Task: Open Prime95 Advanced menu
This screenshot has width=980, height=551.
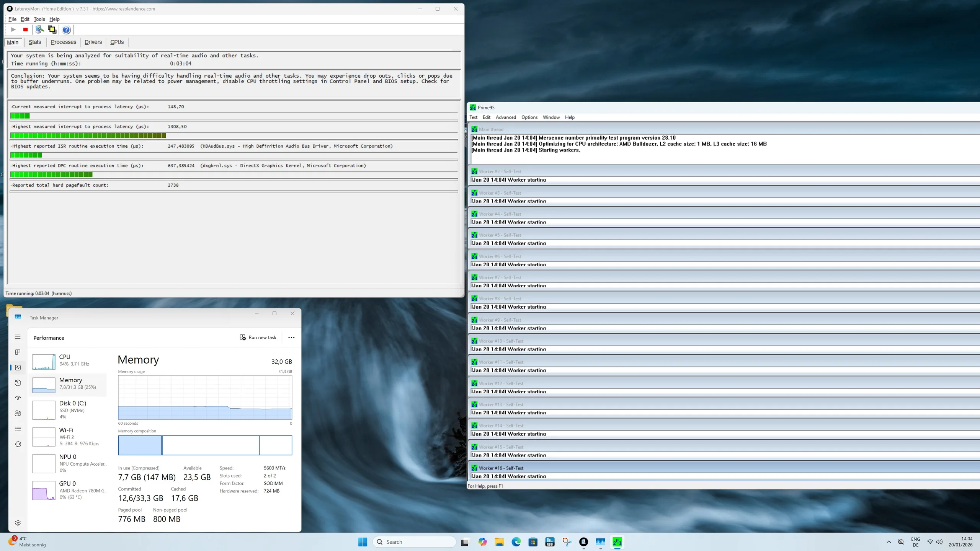Action: point(505,117)
